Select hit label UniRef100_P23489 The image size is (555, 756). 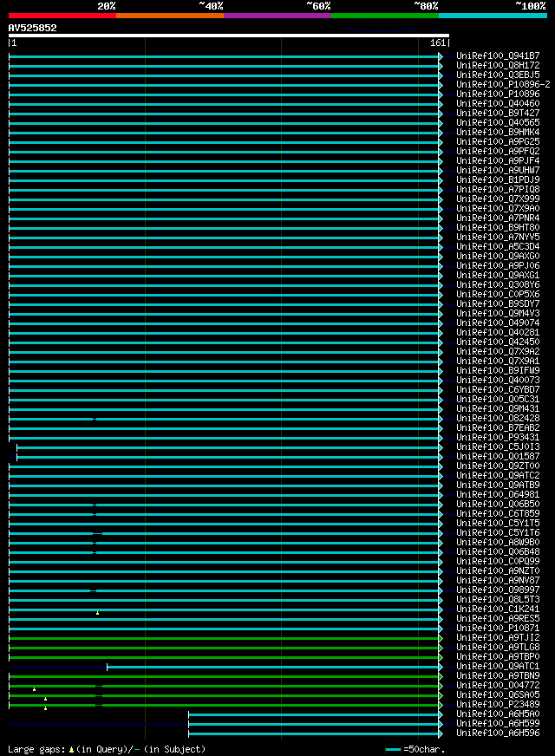point(498,704)
